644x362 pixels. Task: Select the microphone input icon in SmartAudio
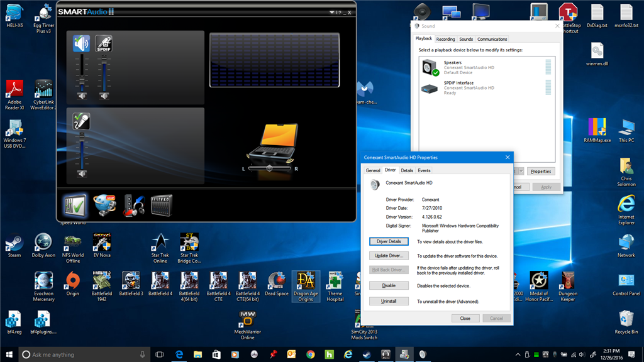81,121
